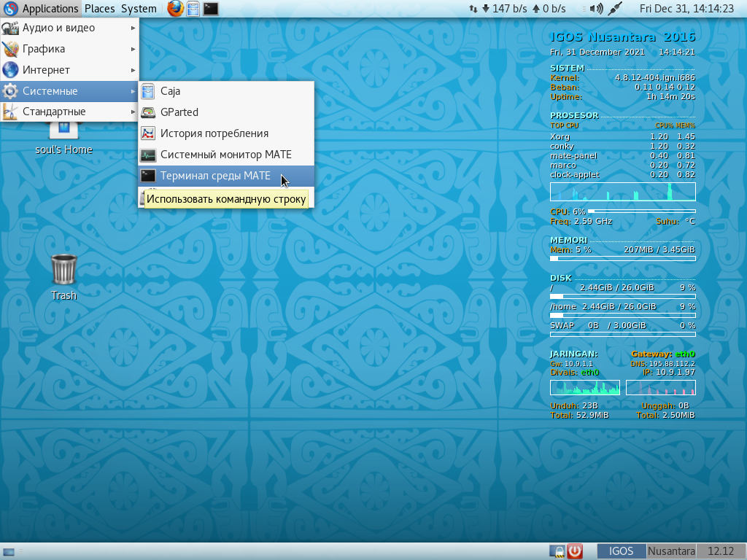The image size is (747, 560).
Task: Expand the Аудио и видео submenu arrow
Action: pyautogui.click(x=133, y=28)
